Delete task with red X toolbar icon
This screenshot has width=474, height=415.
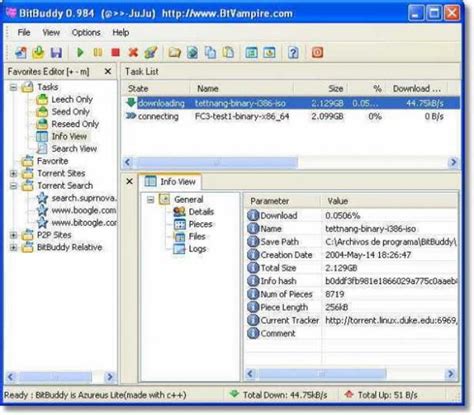133,52
